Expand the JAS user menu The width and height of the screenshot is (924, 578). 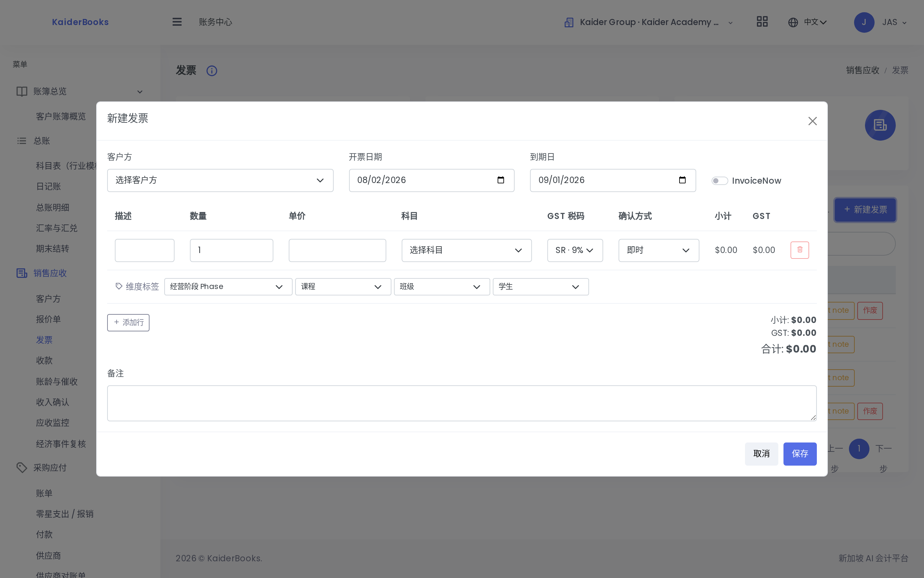894,22
